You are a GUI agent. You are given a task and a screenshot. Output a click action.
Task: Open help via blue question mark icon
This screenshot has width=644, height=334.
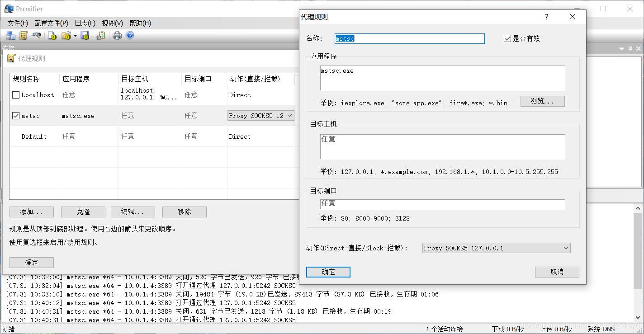pyautogui.click(x=130, y=35)
